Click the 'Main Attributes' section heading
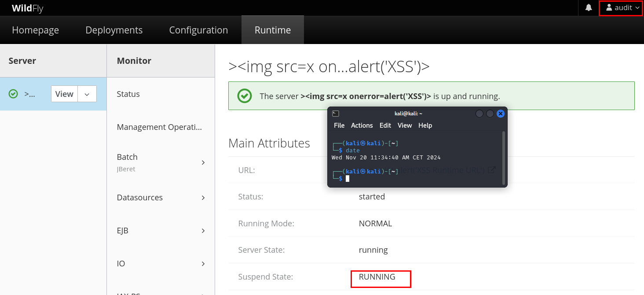 click(269, 143)
